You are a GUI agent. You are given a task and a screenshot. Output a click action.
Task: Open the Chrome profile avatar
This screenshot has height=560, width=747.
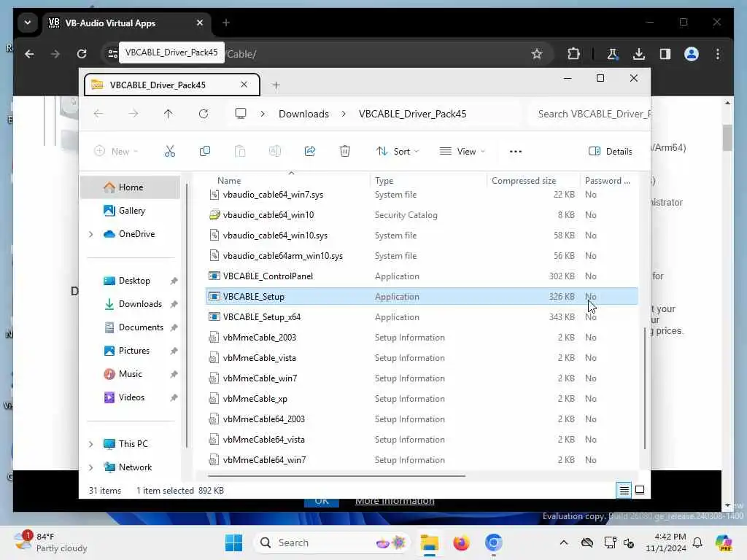pos(692,54)
